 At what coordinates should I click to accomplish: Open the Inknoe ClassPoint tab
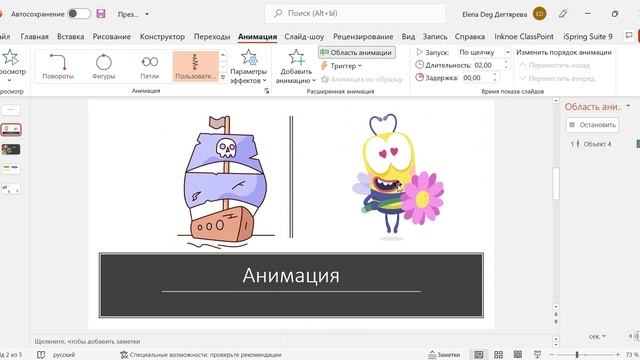[524, 37]
